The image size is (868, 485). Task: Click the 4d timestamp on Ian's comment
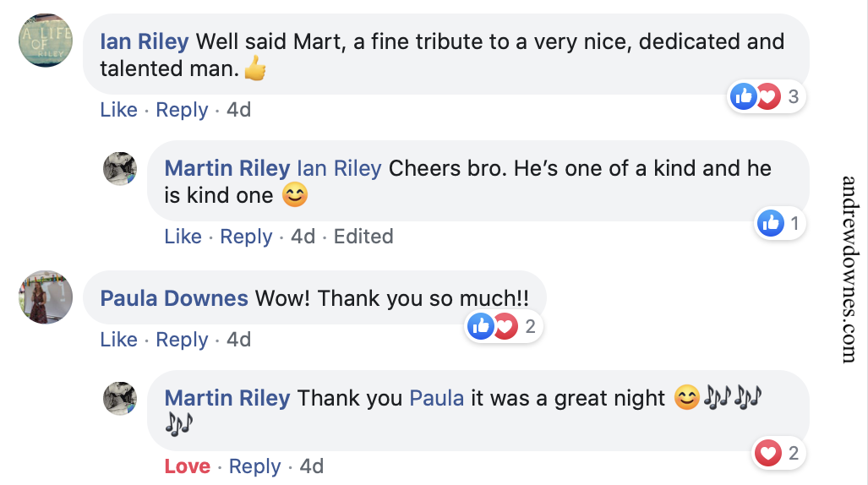coord(238,110)
